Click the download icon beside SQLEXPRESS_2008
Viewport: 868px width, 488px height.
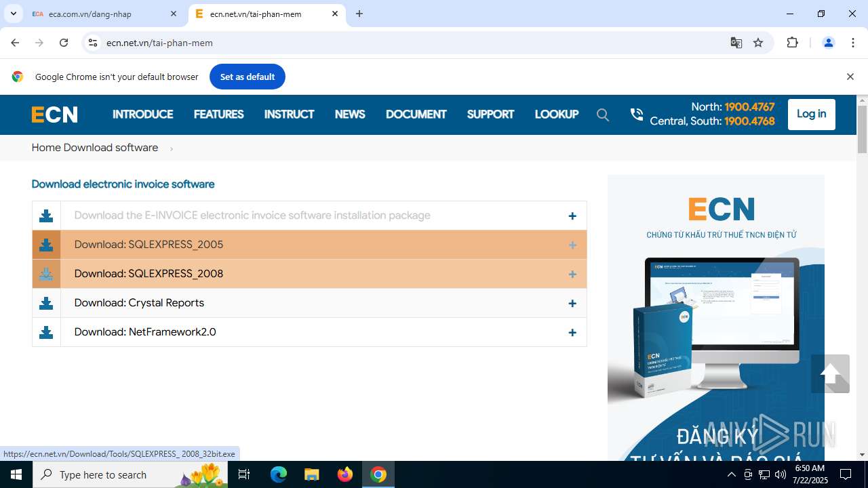click(x=46, y=274)
